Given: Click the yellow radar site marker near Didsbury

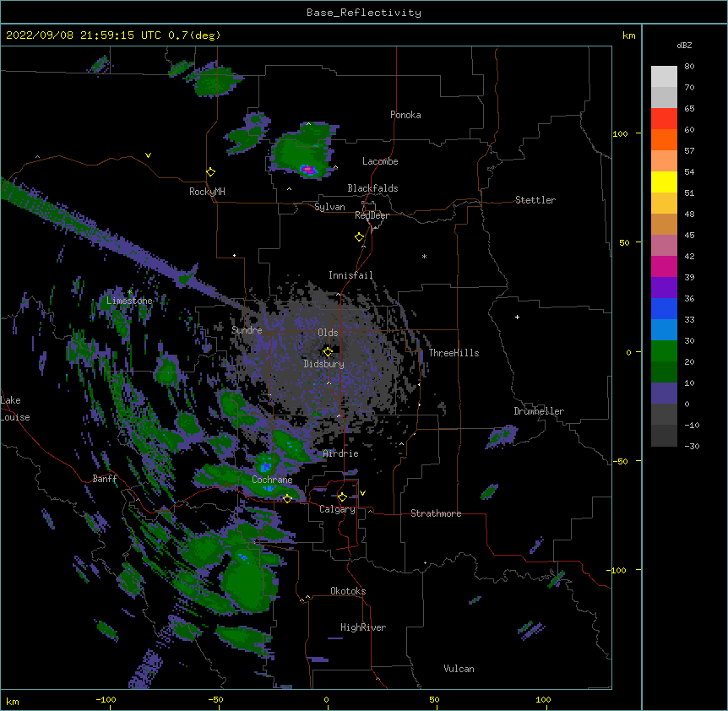Looking at the screenshot, I should click(x=328, y=352).
